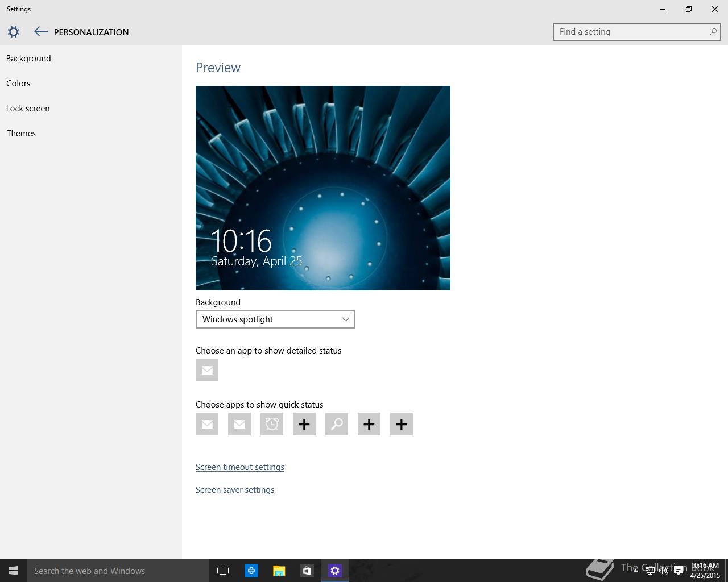Choose the detailed status mail app icon
The image size is (728, 582).
tap(207, 370)
